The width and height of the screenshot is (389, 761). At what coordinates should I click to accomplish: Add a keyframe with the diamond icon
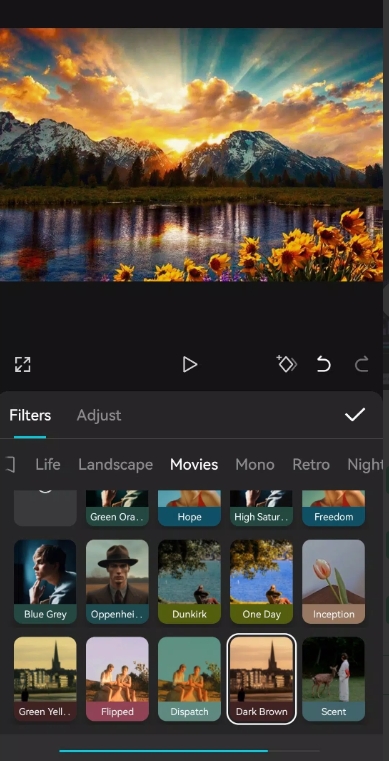point(287,364)
